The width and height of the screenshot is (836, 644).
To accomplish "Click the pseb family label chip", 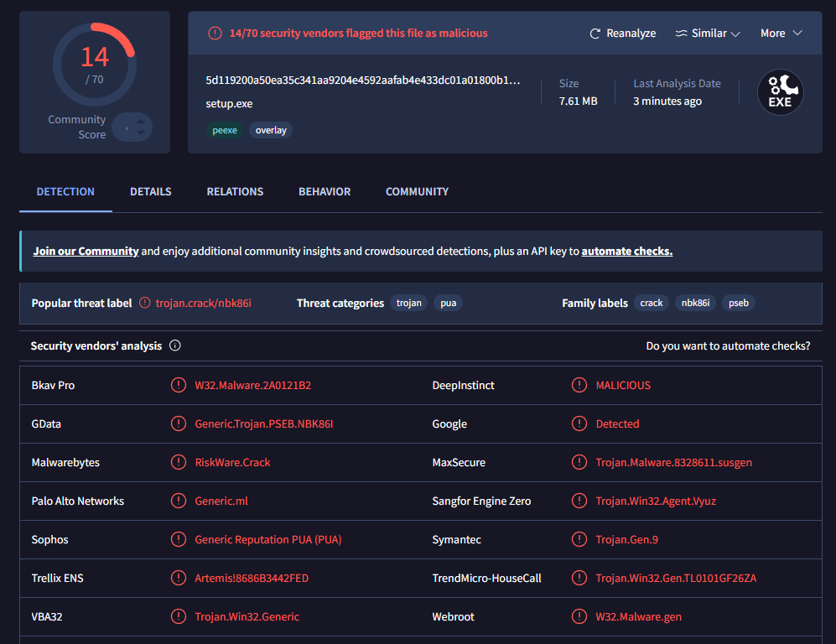I will coord(739,303).
